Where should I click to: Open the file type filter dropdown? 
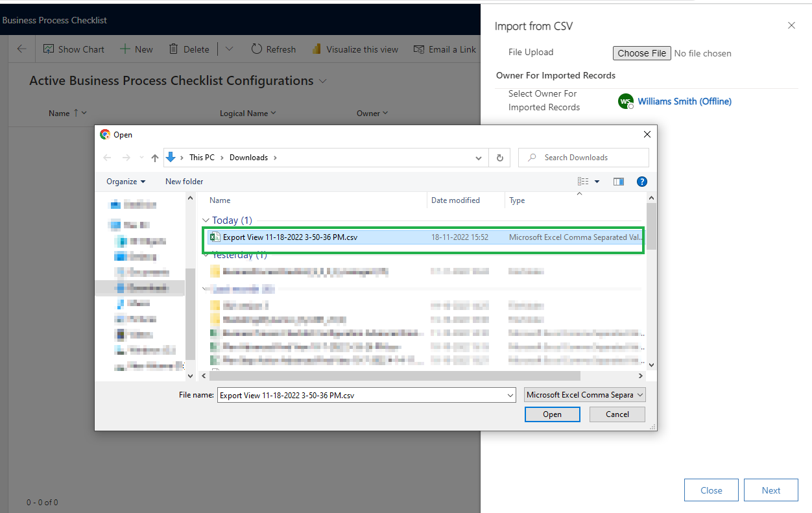[584, 395]
